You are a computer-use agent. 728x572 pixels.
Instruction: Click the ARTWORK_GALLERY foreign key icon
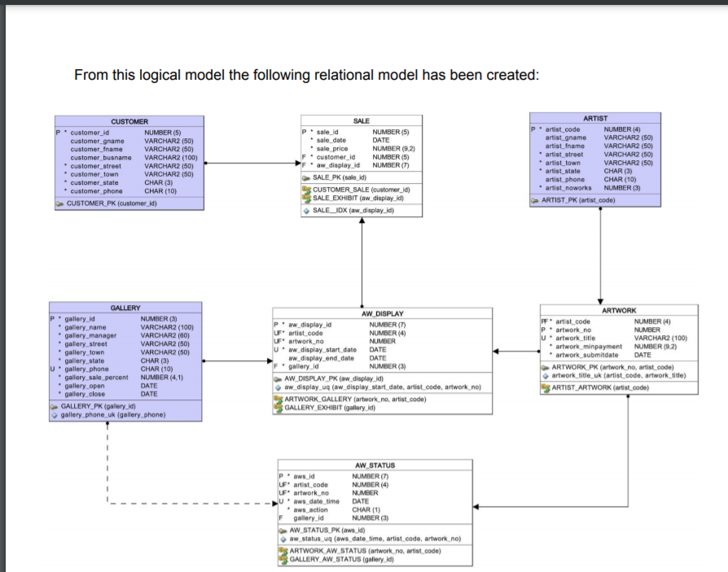[x=277, y=400]
